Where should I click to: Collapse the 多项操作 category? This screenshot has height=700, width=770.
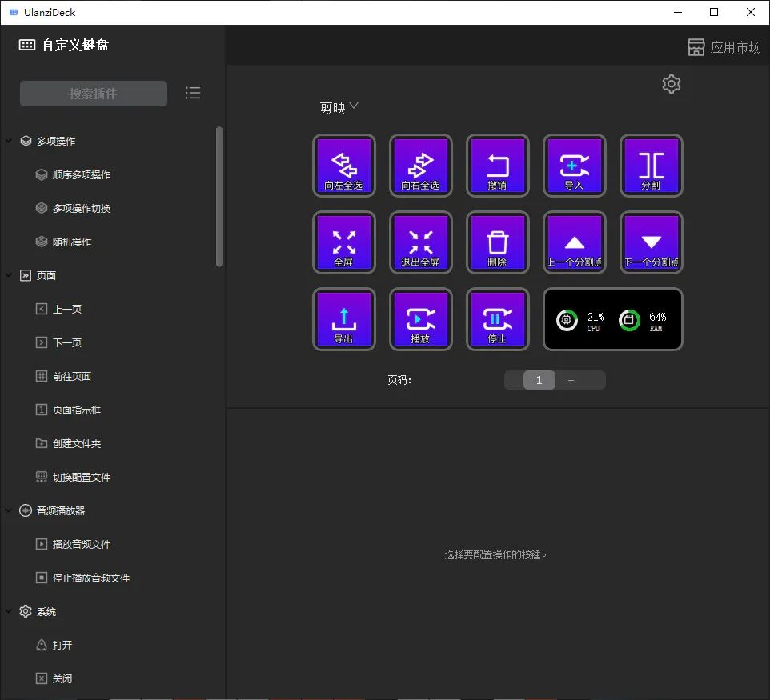(x=8, y=141)
